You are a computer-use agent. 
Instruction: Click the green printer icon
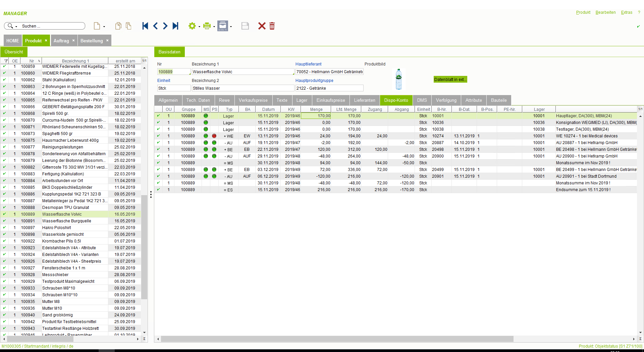[x=207, y=26]
